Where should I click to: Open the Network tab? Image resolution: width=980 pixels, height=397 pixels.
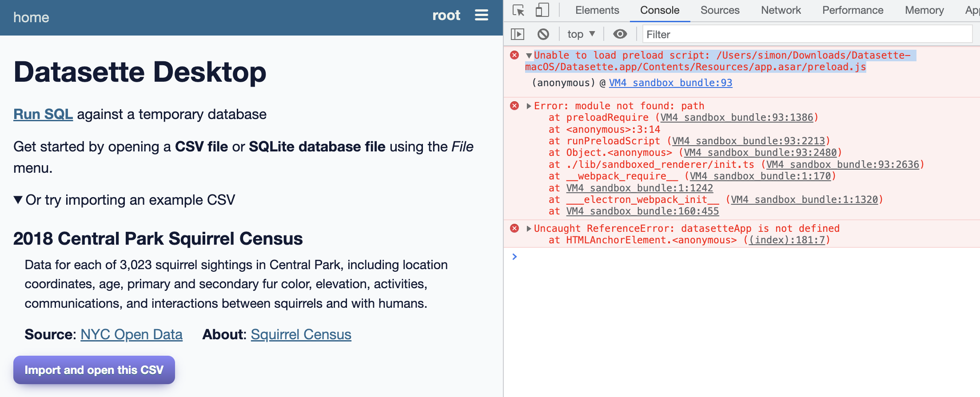click(781, 10)
